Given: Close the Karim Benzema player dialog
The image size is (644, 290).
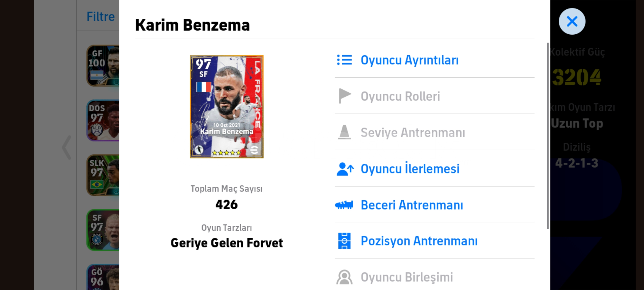Looking at the screenshot, I should click(x=572, y=21).
